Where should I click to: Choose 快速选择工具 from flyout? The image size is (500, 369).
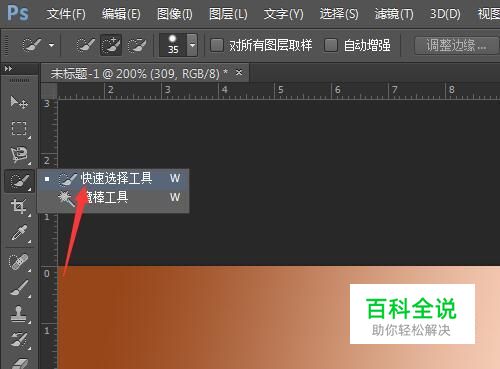click(x=113, y=179)
